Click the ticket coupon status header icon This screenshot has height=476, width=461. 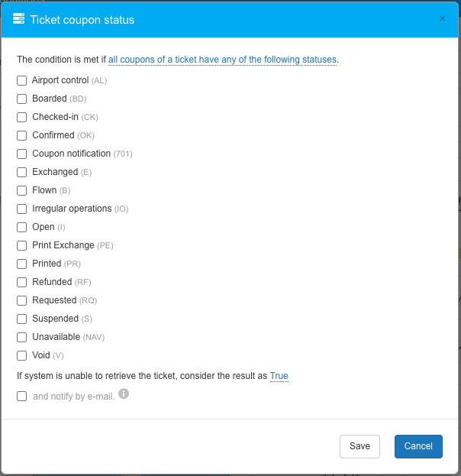click(19, 19)
